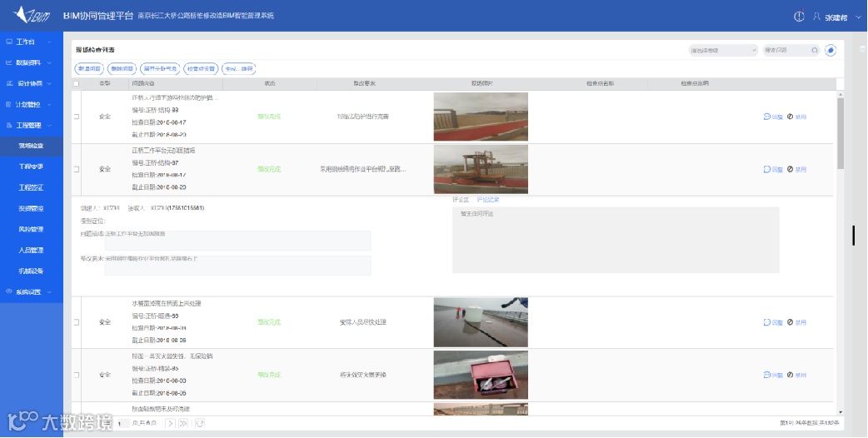Click the refresh icon in the pager

pyautogui.click(x=200, y=423)
